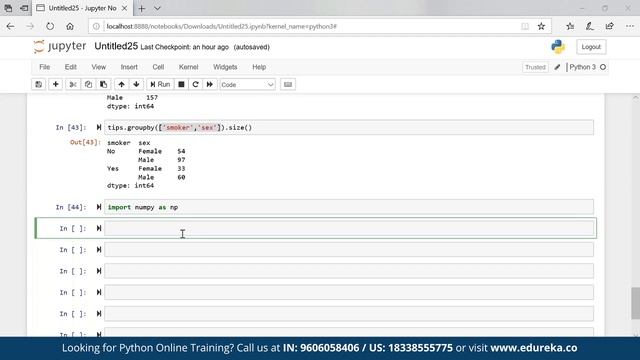Screen dimensions: 640x360
Task: Click the site information icon in address bar
Action: point(96,27)
